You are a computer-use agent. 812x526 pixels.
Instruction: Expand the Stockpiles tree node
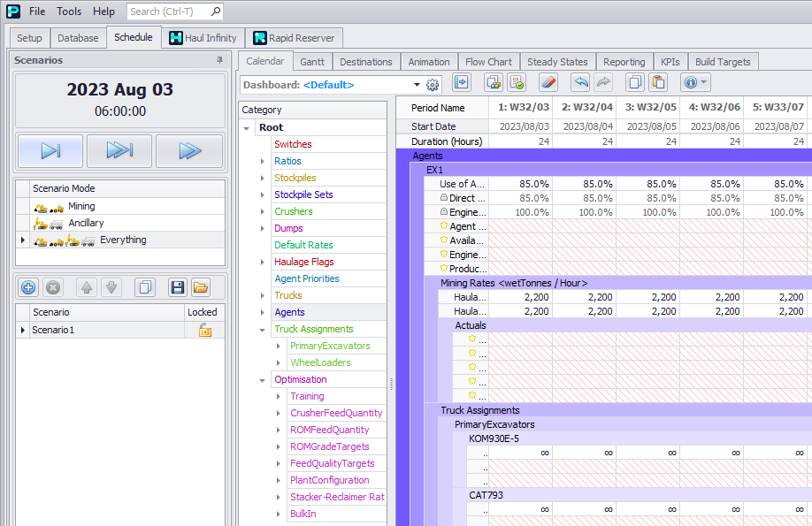(x=263, y=178)
